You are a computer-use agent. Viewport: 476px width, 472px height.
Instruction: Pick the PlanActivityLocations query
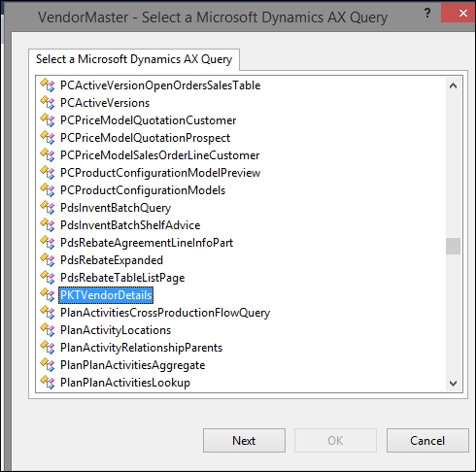pos(116,330)
